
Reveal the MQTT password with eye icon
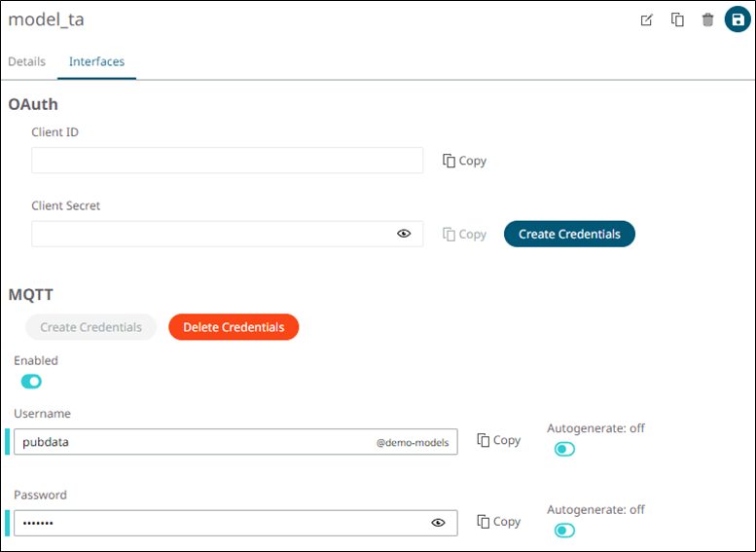point(438,523)
